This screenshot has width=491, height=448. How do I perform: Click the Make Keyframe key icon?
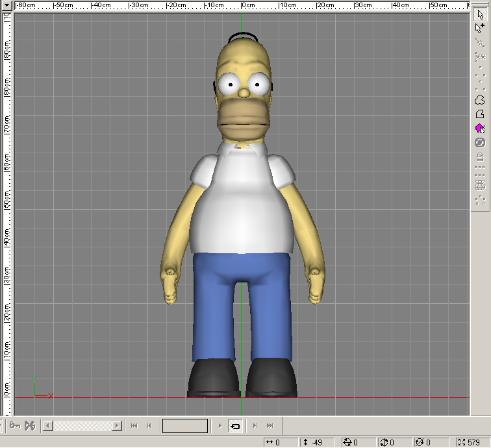tap(15, 426)
